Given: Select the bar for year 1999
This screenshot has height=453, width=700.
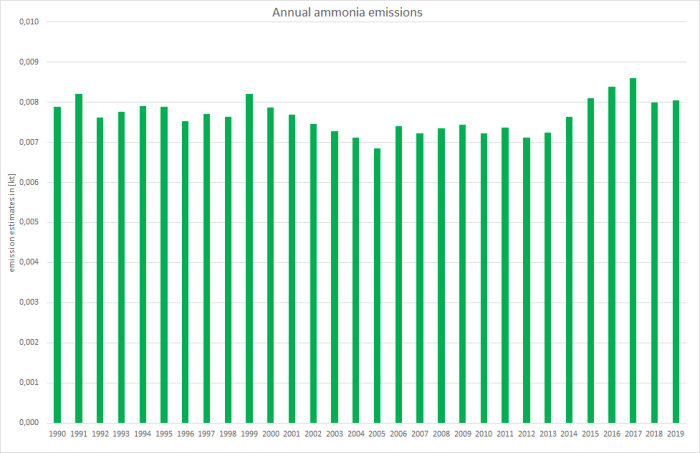Looking at the screenshot, I should (249, 258).
